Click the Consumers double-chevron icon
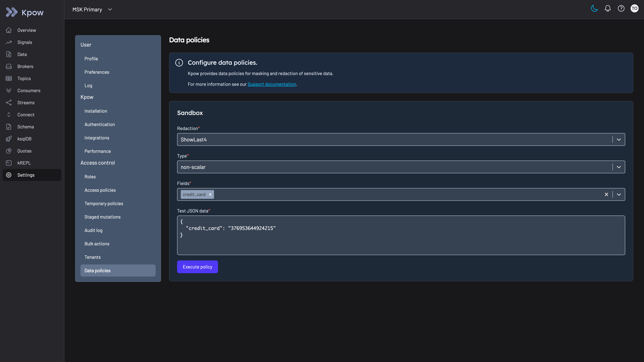This screenshot has height=362, width=644. (x=9, y=90)
